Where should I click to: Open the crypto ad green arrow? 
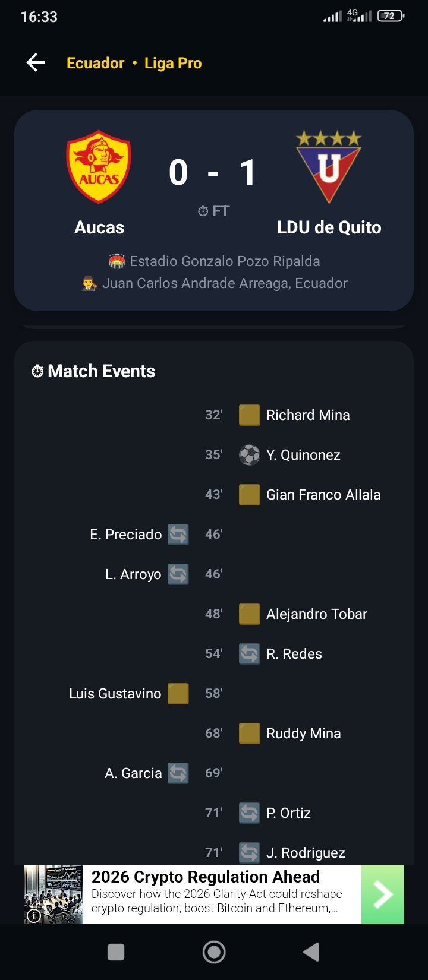click(x=383, y=894)
